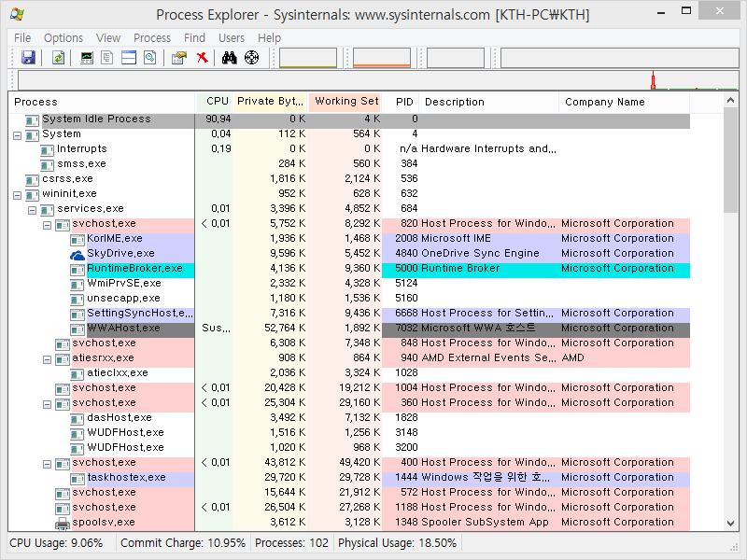
Task: Select the smss.exe process
Action: click(x=81, y=164)
